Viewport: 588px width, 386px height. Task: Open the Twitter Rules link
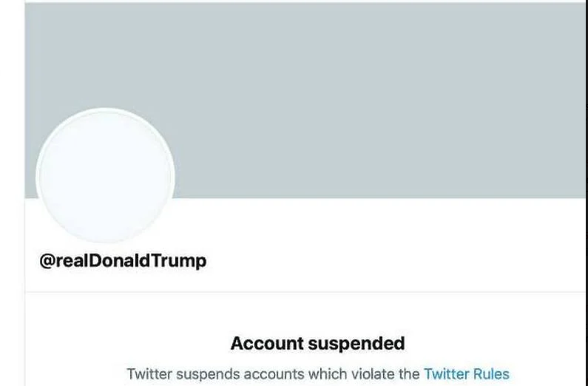coord(466,374)
